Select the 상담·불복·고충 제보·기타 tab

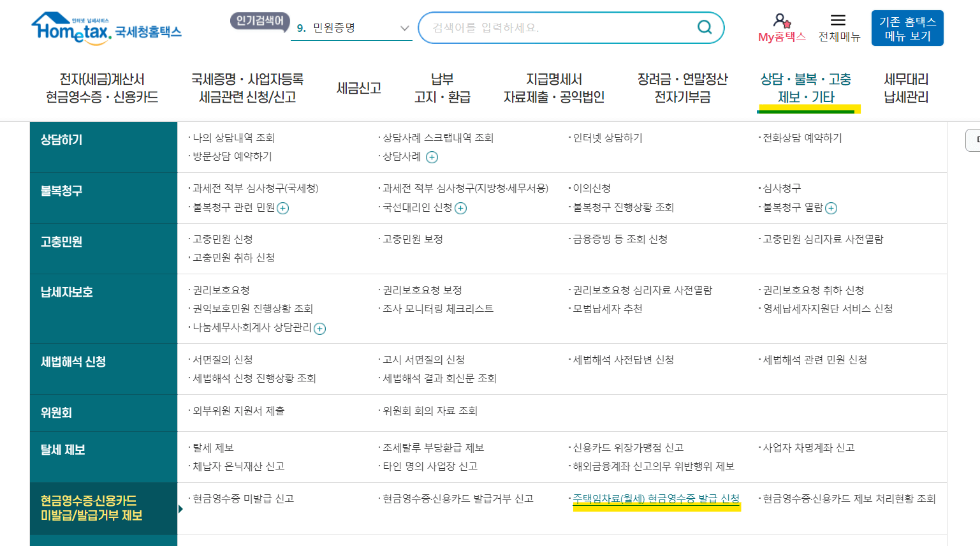[808, 89]
